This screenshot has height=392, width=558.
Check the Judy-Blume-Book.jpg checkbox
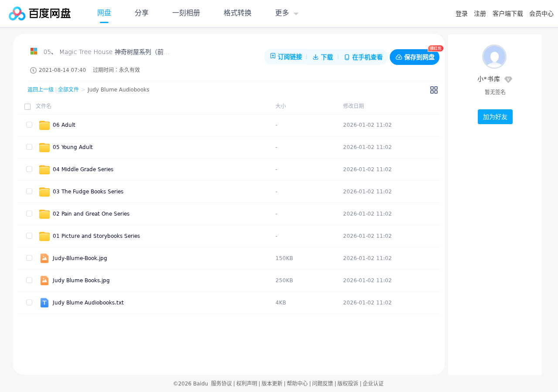pyautogui.click(x=29, y=258)
